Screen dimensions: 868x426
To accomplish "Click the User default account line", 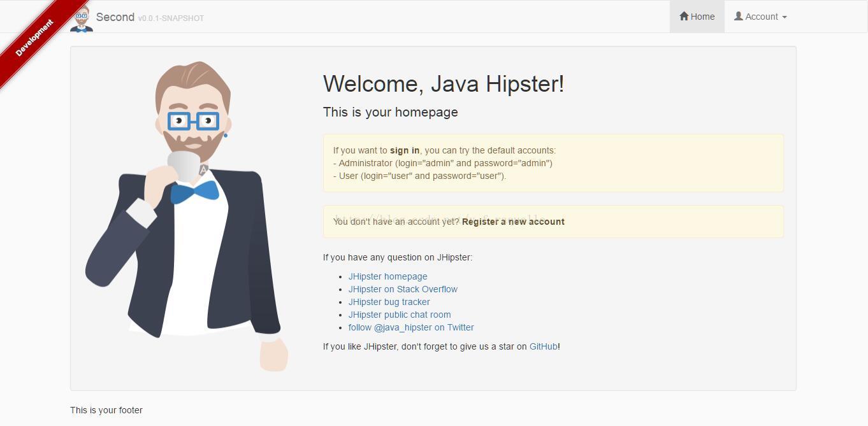I will (420, 176).
